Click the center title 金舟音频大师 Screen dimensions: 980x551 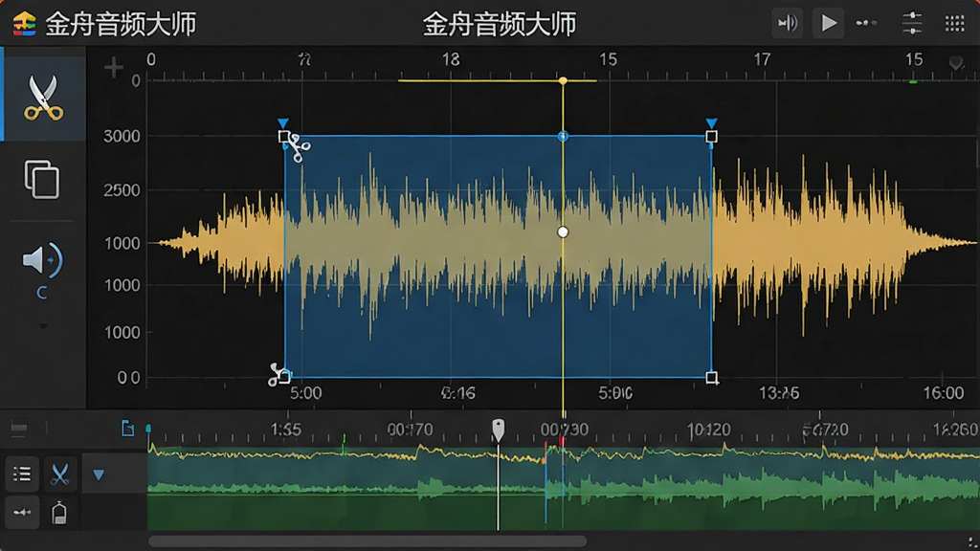click(x=500, y=24)
